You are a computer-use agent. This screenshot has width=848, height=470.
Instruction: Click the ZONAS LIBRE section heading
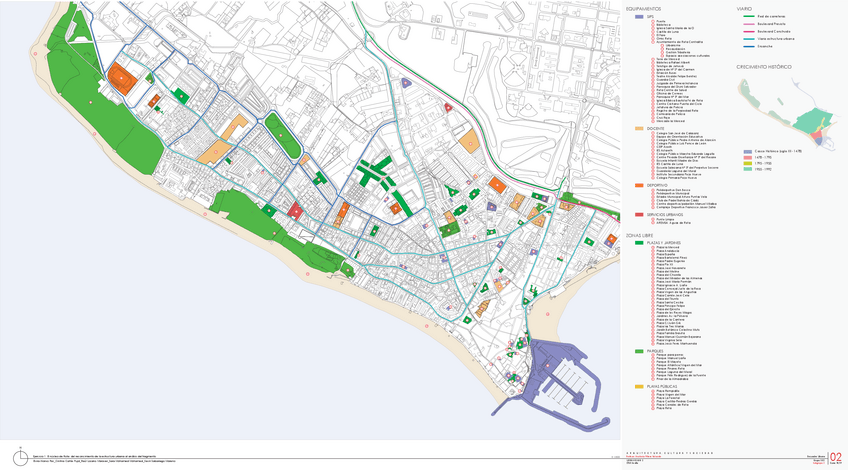(x=639, y=235)
